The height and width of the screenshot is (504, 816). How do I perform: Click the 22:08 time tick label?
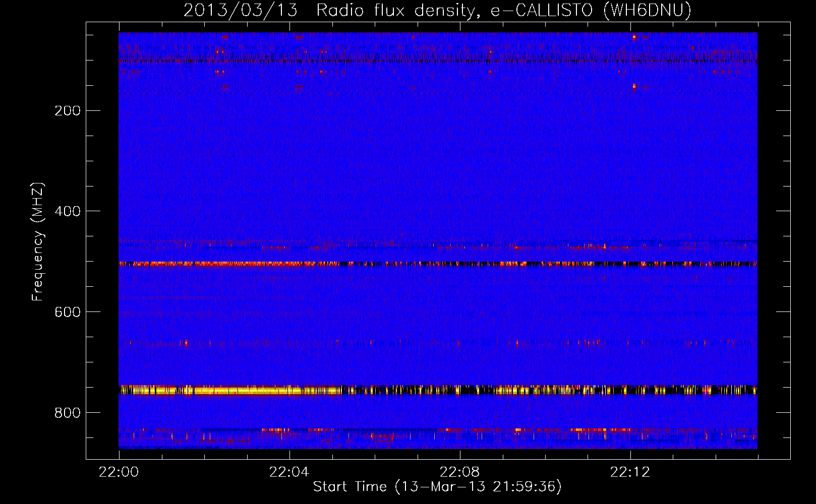pyautogui.click(x=459, y=472)
